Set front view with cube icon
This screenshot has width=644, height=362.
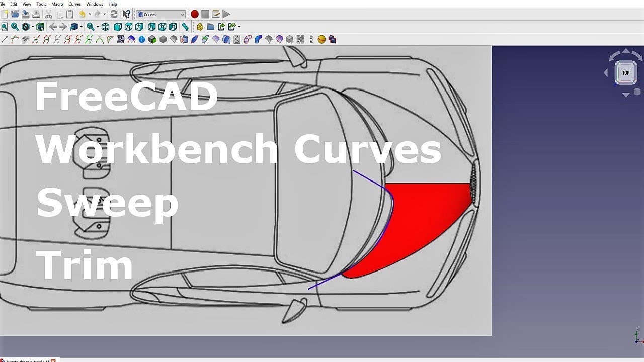[x=118, y=27]
